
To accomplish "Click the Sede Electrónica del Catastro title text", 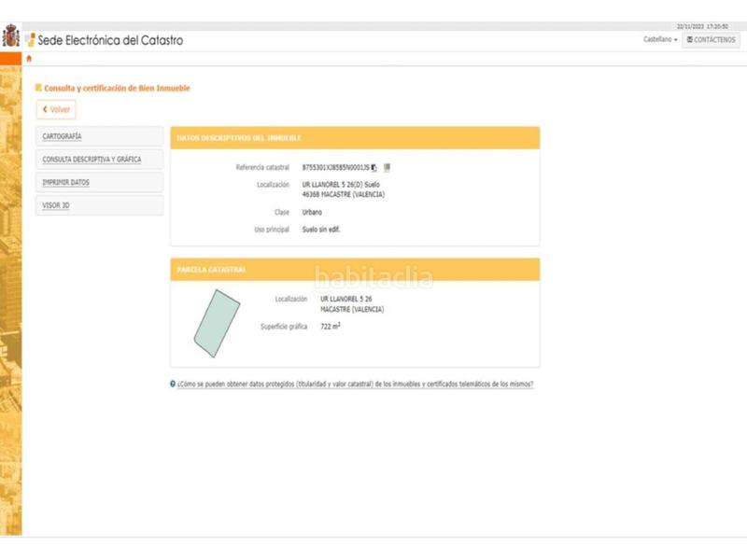I will point(110,40).
